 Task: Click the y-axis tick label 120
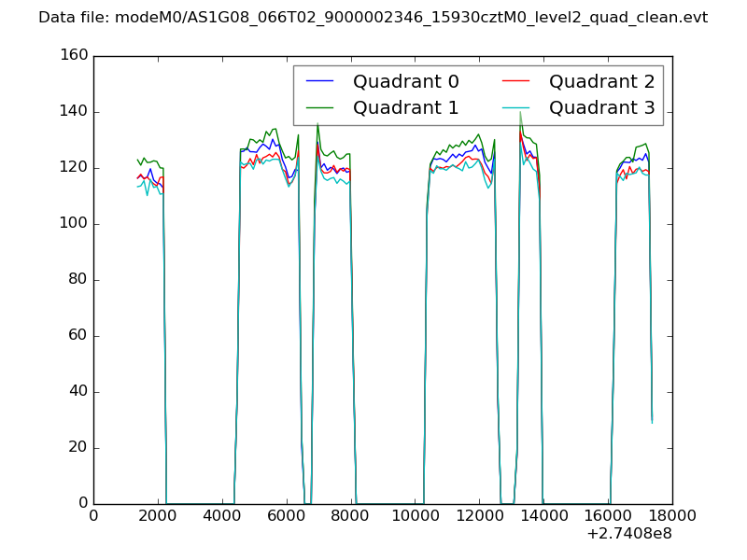coord(74,167)
